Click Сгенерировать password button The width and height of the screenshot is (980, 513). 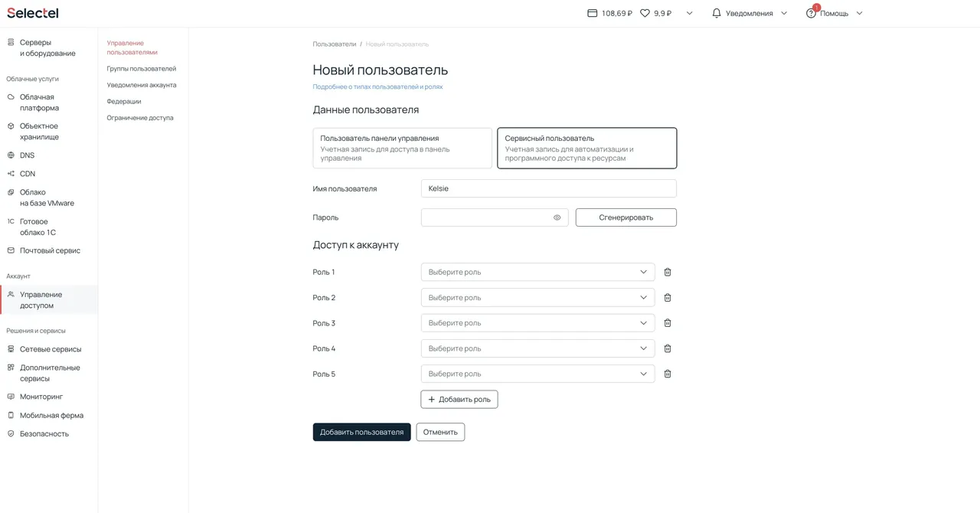click(x=626, y=217)
